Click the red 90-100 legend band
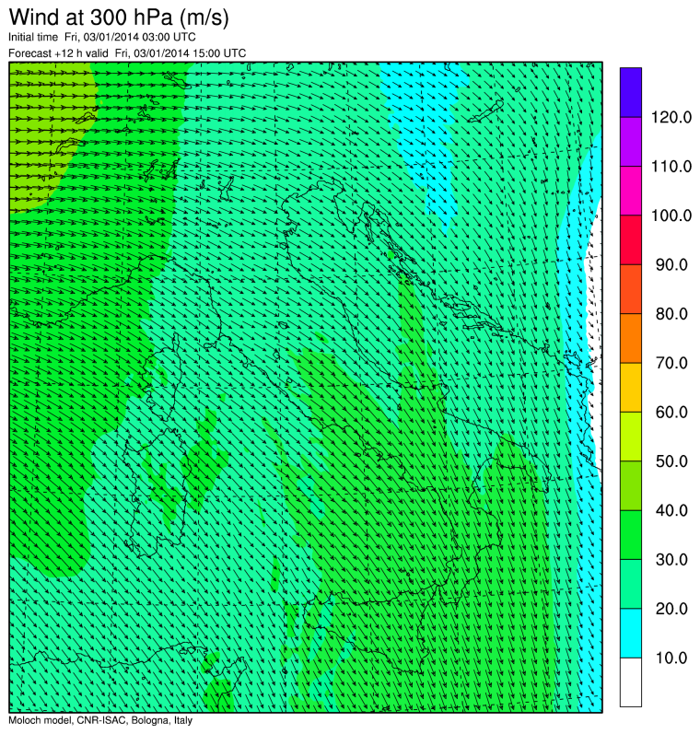Viewport: 700px width, 734px height. (x=631, y=239)
